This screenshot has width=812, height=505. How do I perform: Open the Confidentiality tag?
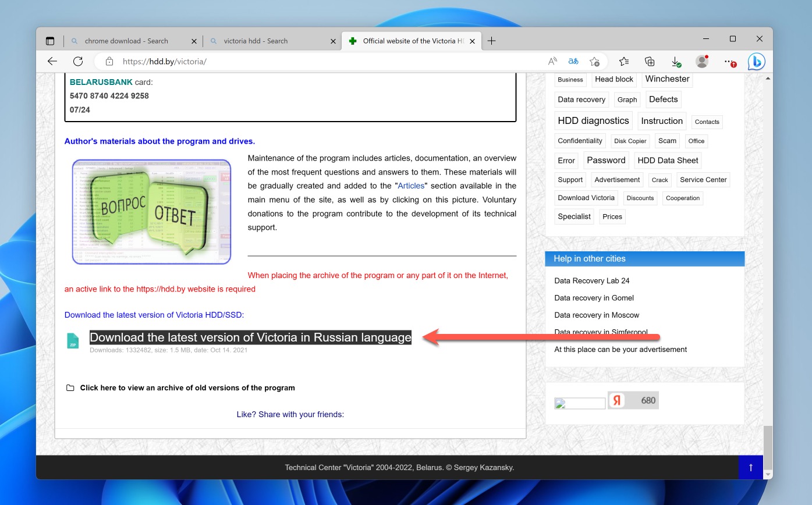[580, 141]
